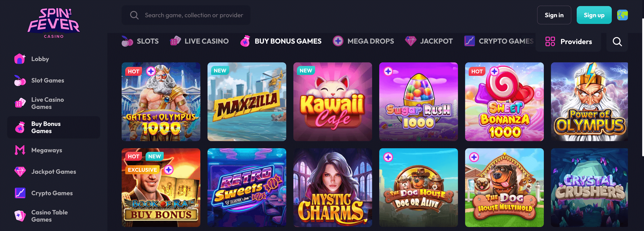This screenshot has height=231, width=644.
Task: Click the Lobby house icon in sidebar
Action: coord(20,59)
